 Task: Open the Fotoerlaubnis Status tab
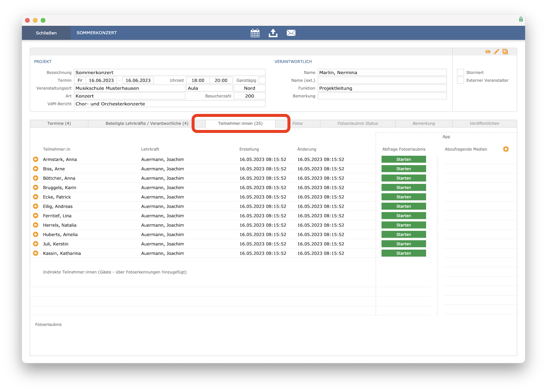pyautogui.click(x=358, y=123)
